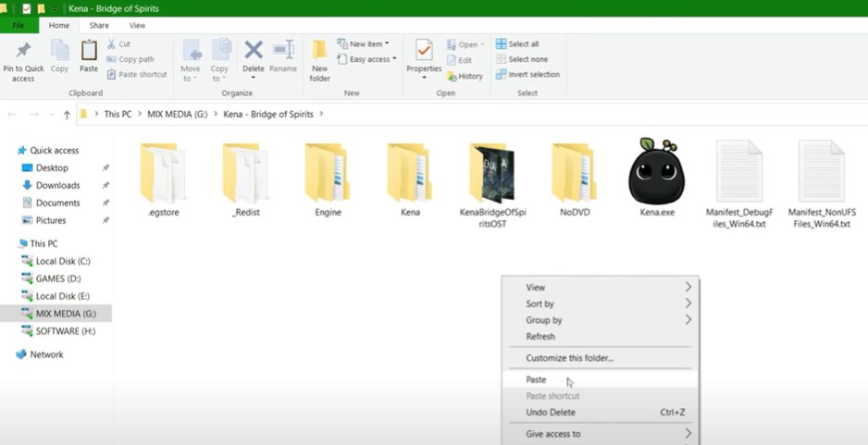Open View submenu in context menu

[x=601, y=287]
